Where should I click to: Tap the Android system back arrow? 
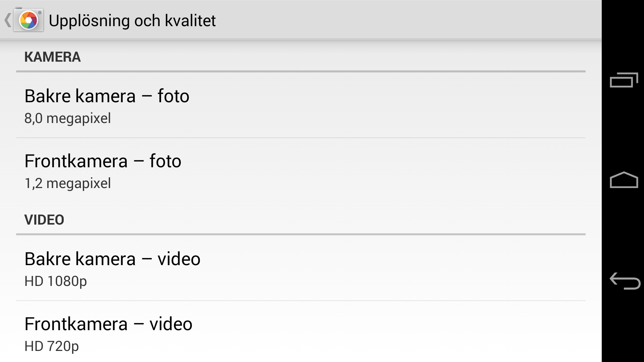[x=625, y=281]
